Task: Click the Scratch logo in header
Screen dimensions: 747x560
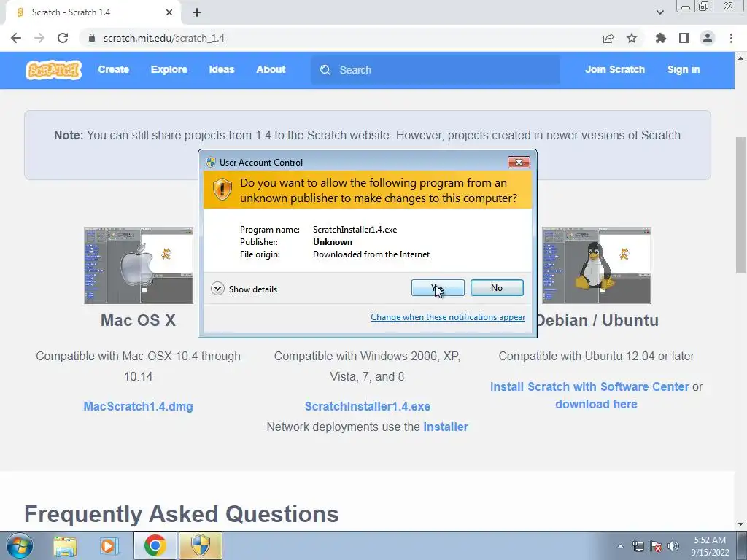Action: 53,70
